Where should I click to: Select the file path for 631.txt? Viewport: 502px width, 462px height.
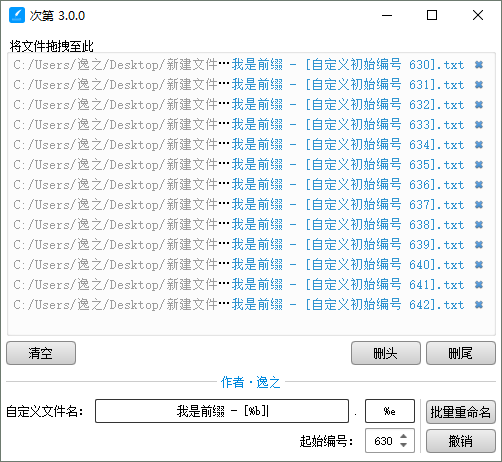click(239, 85)
